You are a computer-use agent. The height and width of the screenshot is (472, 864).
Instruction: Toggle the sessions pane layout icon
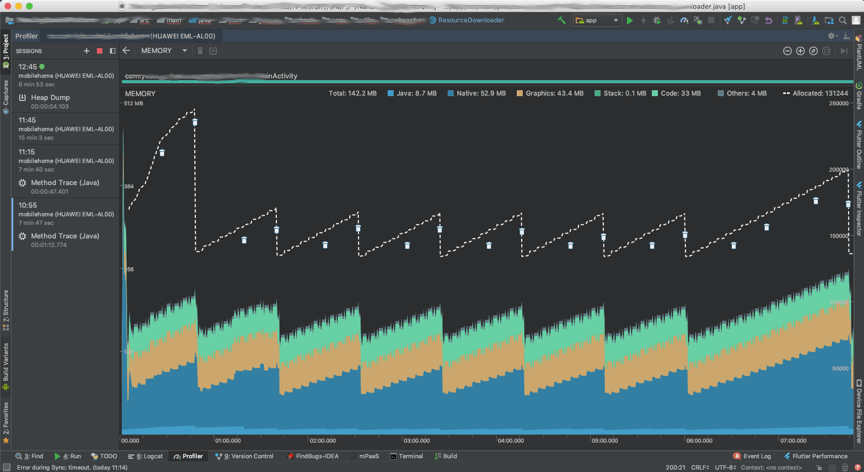111,51
